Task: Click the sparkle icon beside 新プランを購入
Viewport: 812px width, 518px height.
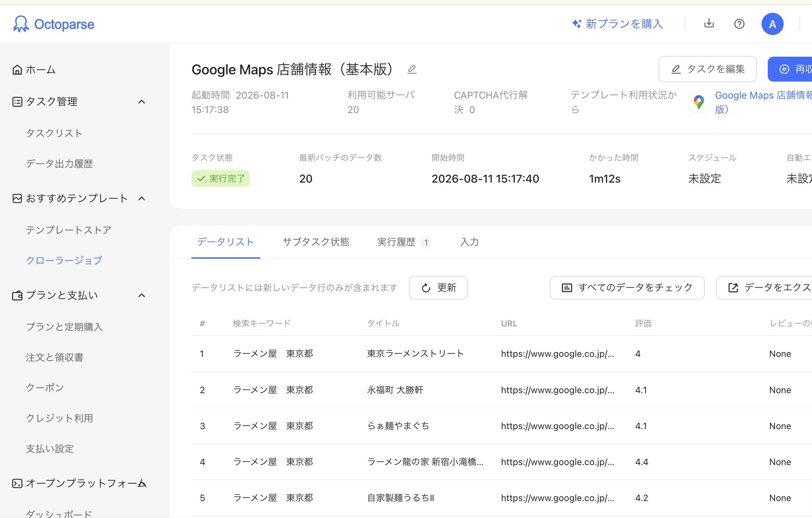Action: [577, 24]
